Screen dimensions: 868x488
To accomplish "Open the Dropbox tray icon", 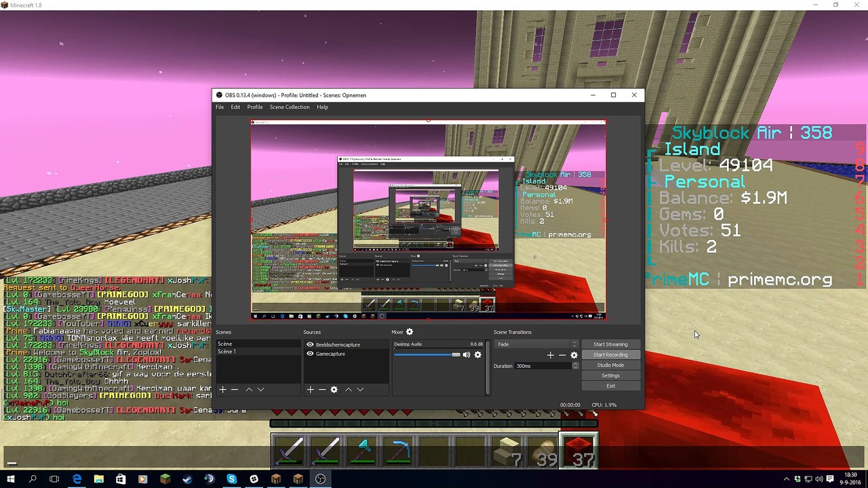I will pos(798,479).
